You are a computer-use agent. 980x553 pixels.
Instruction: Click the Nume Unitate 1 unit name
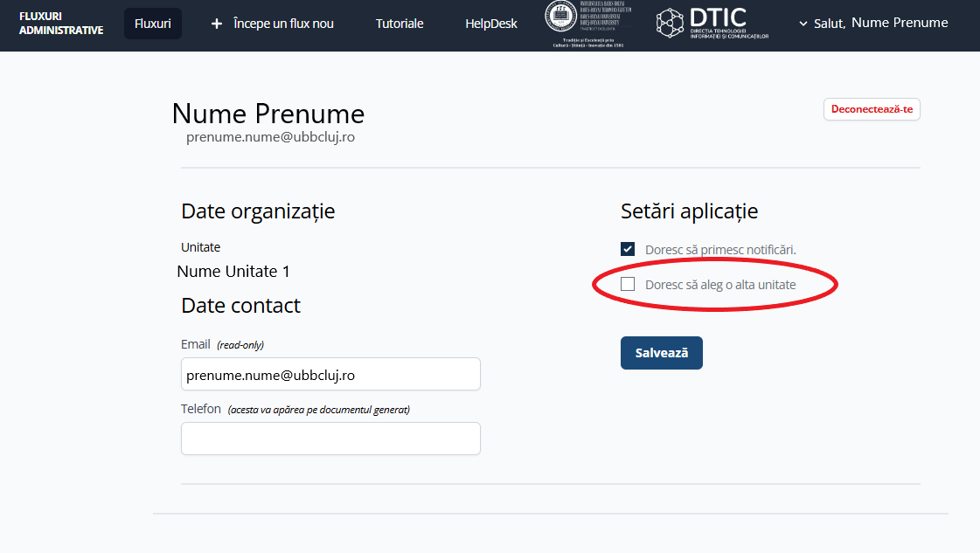tap(233, 272)
